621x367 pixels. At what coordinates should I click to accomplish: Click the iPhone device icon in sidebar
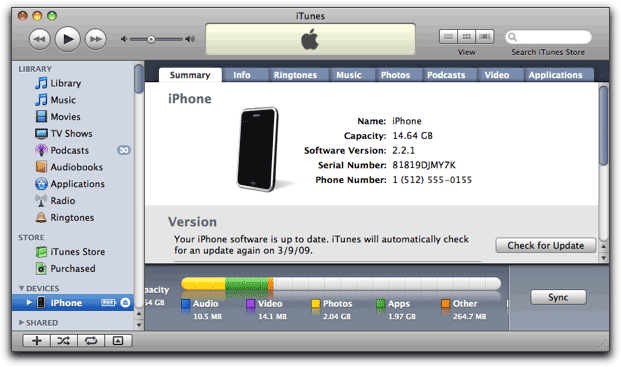41,302
